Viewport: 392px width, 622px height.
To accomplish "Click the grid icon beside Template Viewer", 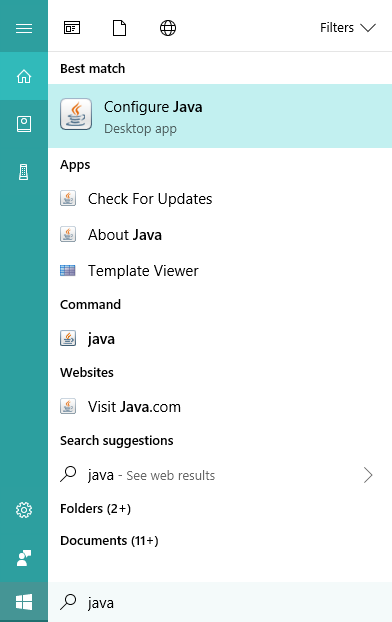I will click(x=68, y=271).
